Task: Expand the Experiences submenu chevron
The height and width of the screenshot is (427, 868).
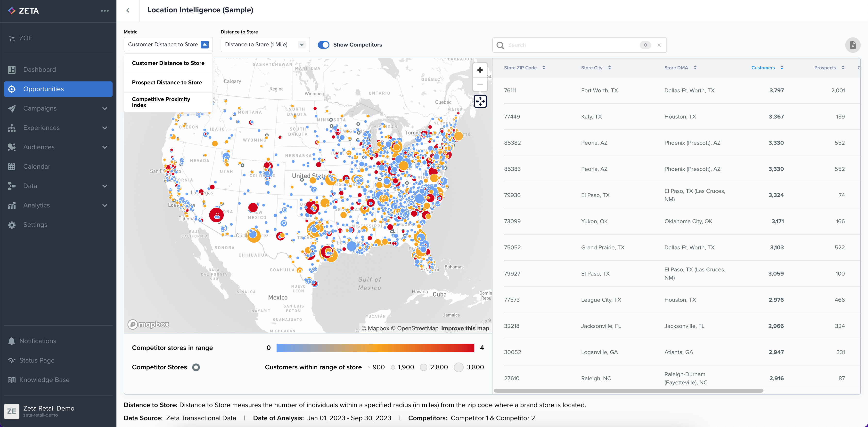Action: pyautogui.click(x=105, y=128)
